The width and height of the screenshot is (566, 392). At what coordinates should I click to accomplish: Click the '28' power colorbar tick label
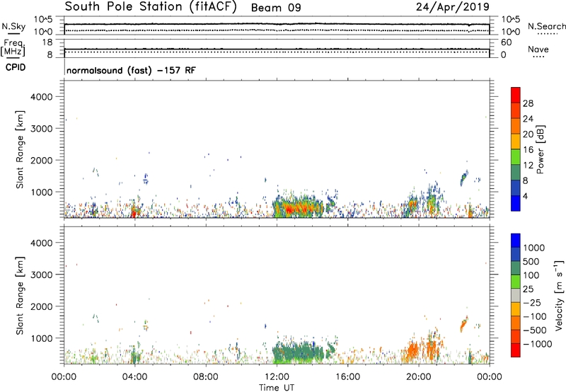[x=528, y=103]
